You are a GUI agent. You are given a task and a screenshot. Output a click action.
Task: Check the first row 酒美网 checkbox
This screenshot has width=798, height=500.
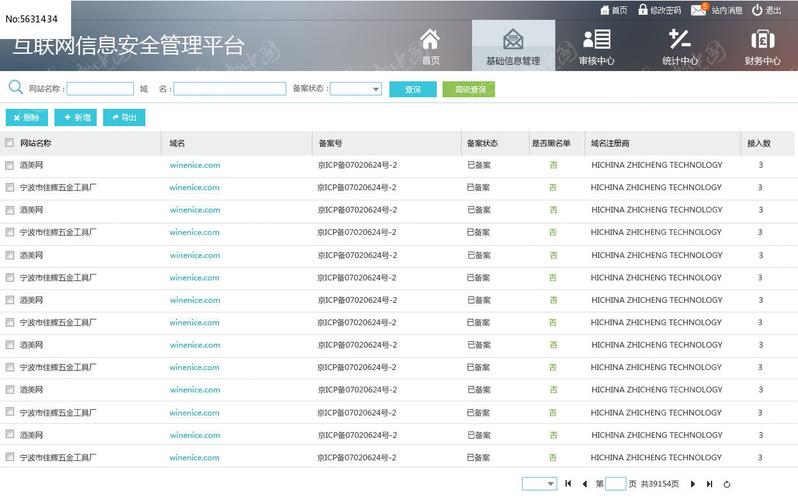[9, 165]
